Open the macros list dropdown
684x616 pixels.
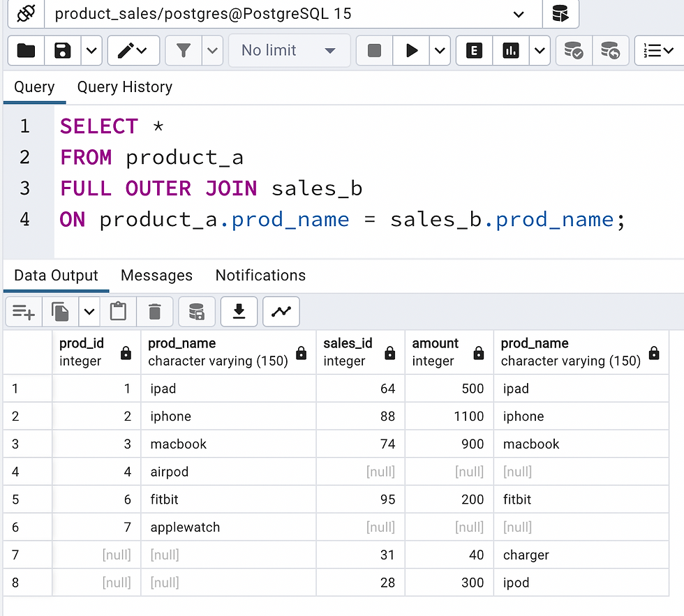click(659, 50)
